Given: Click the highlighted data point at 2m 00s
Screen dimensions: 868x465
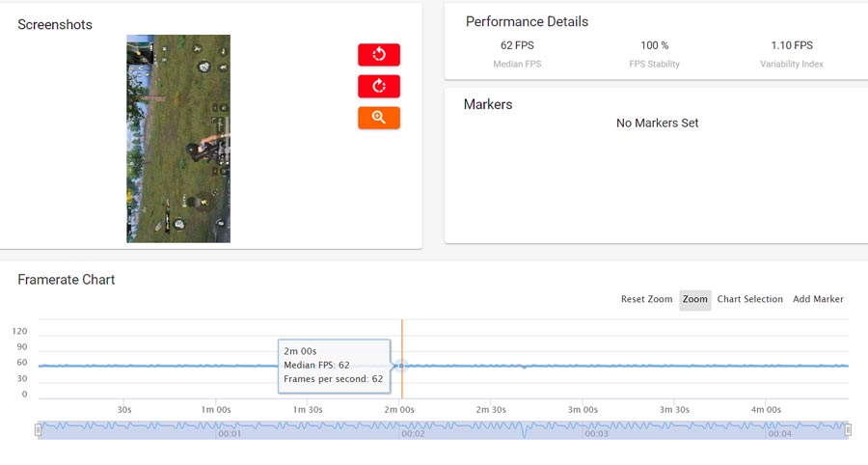Looking at the screenshot, I should click(398, 366).
